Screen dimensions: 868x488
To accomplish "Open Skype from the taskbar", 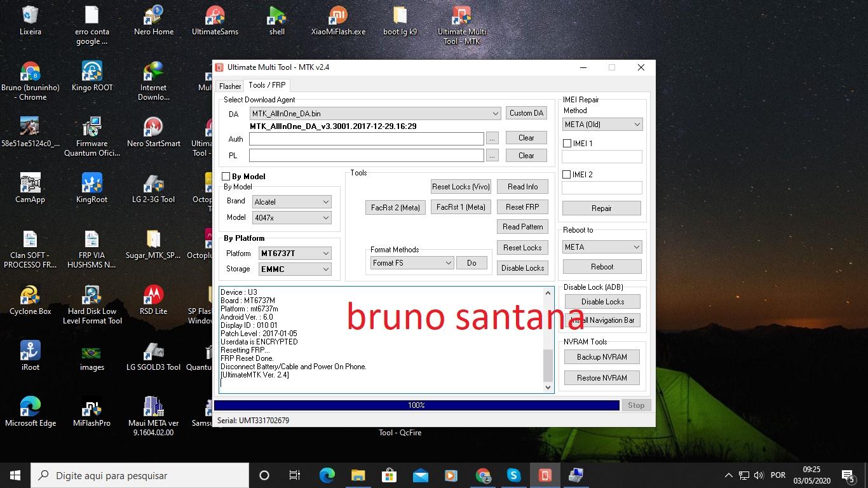I will (513, 475).
